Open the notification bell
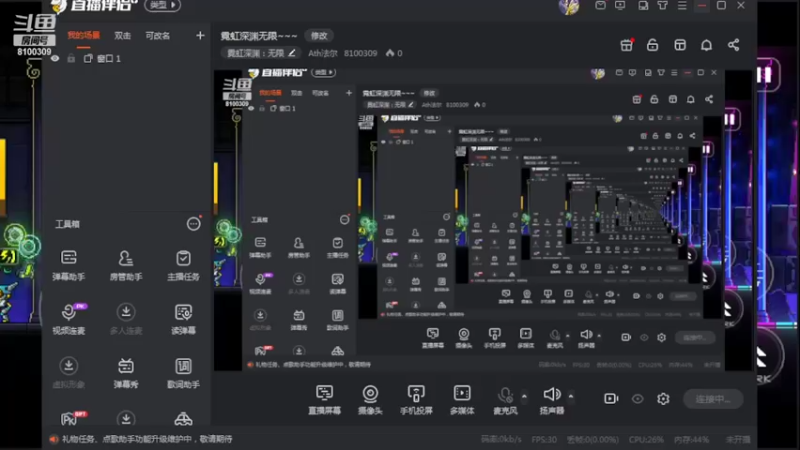Viewport: 800px width, 450px height. (x=706, y=45)
